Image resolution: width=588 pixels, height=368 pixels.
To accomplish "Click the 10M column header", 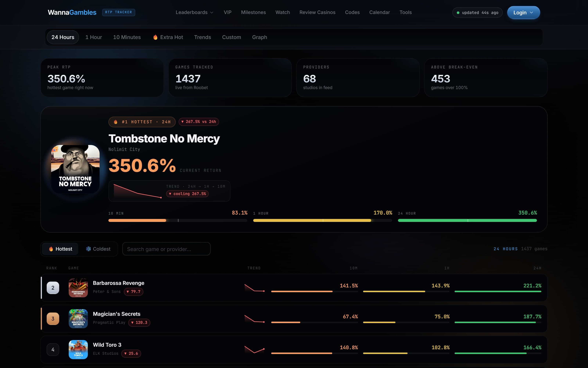I will [354, 268].
